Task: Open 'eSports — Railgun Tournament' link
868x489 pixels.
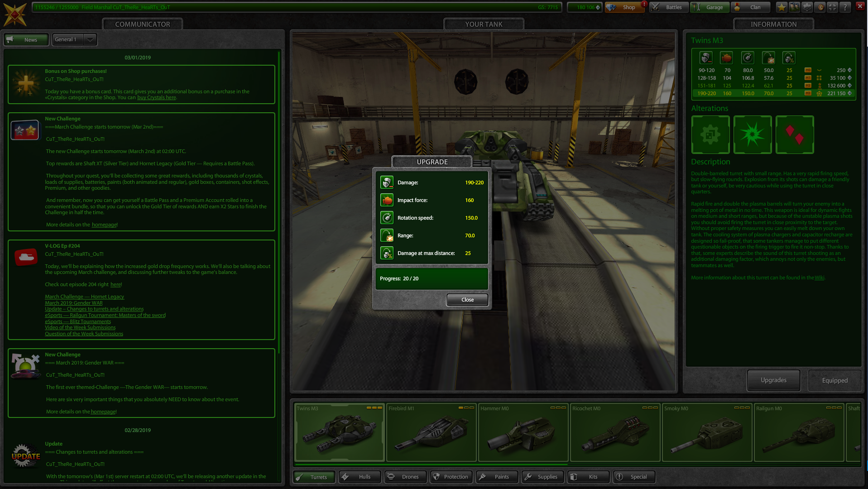Action: pos(105,315)
